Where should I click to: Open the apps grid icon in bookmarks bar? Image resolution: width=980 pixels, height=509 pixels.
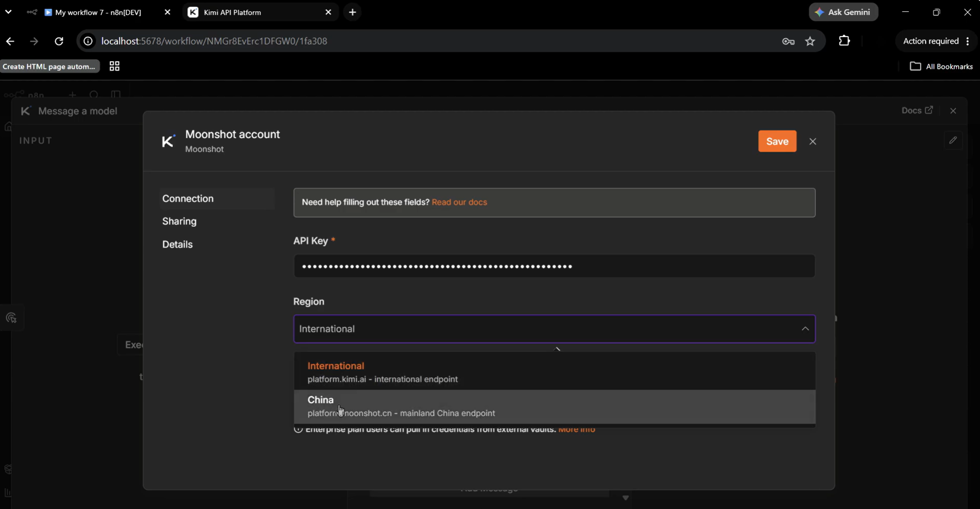point(114,66)
